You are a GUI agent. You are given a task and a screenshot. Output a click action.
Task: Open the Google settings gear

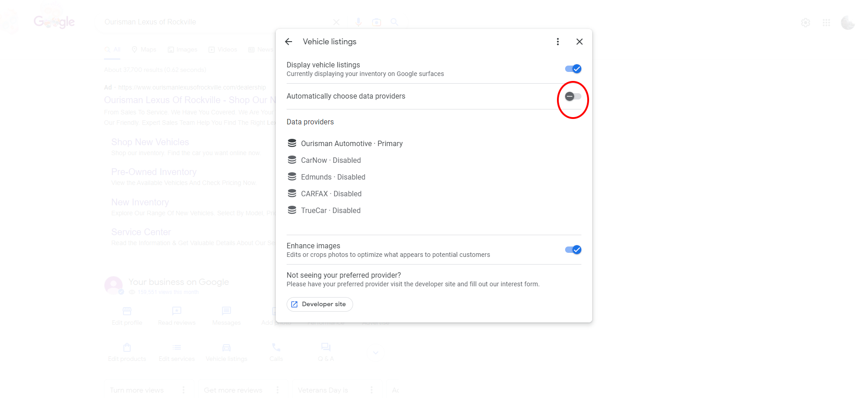click(806, 23)
